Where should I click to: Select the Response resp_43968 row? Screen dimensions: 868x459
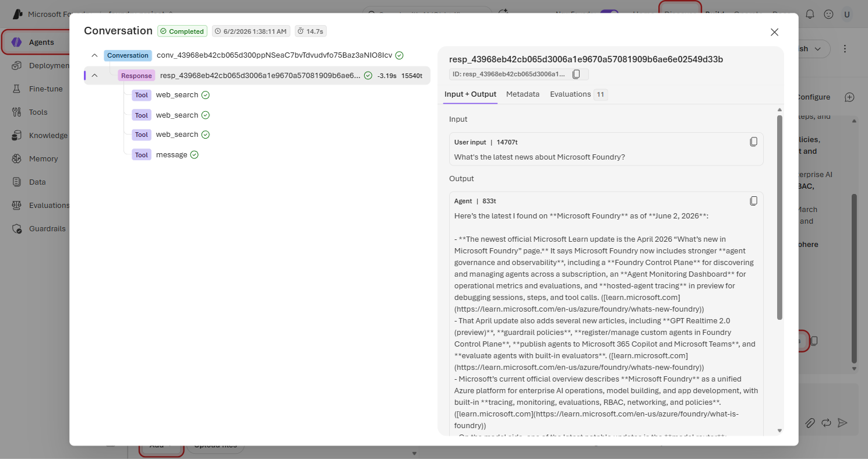click(257, 75)
